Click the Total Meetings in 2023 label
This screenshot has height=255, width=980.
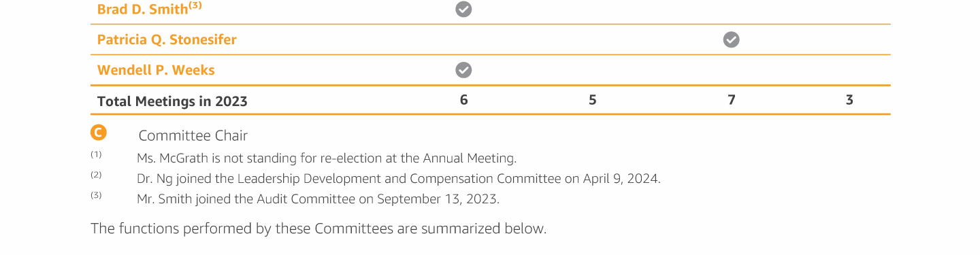pos(172,101)
